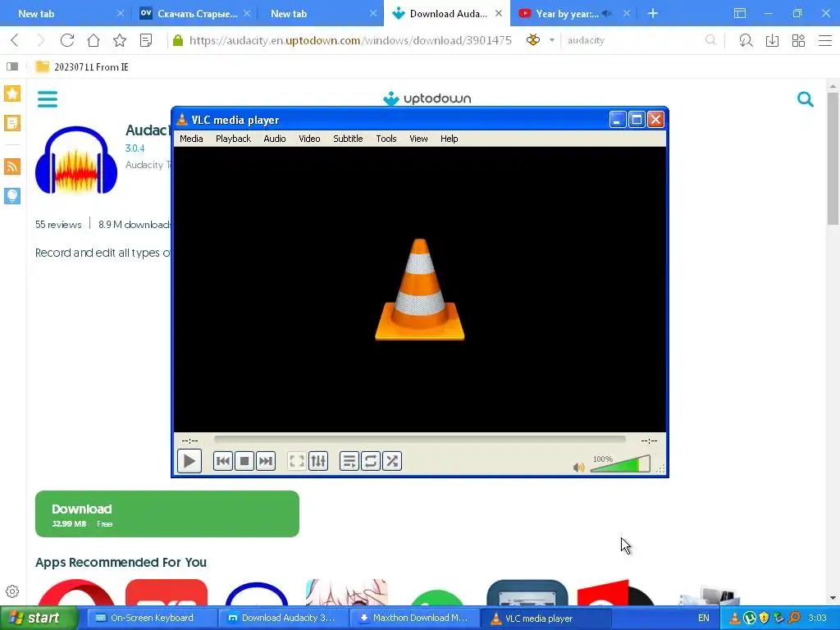Skip to next media in VLC

tap(266, 461)
